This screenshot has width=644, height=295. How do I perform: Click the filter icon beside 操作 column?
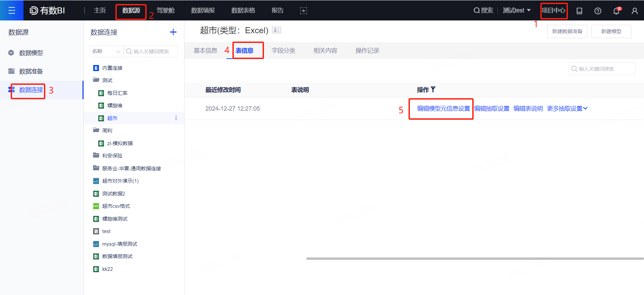click(x=433, y=90)
